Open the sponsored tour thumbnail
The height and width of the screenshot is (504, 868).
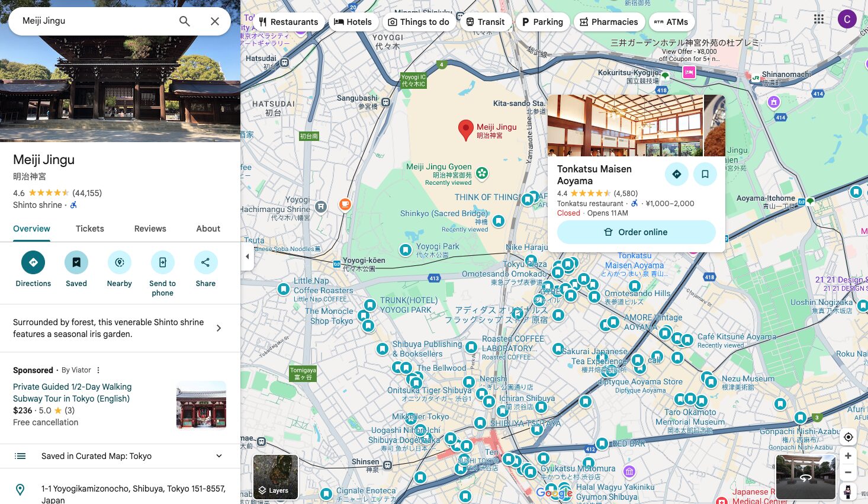(x=201, y=405)
